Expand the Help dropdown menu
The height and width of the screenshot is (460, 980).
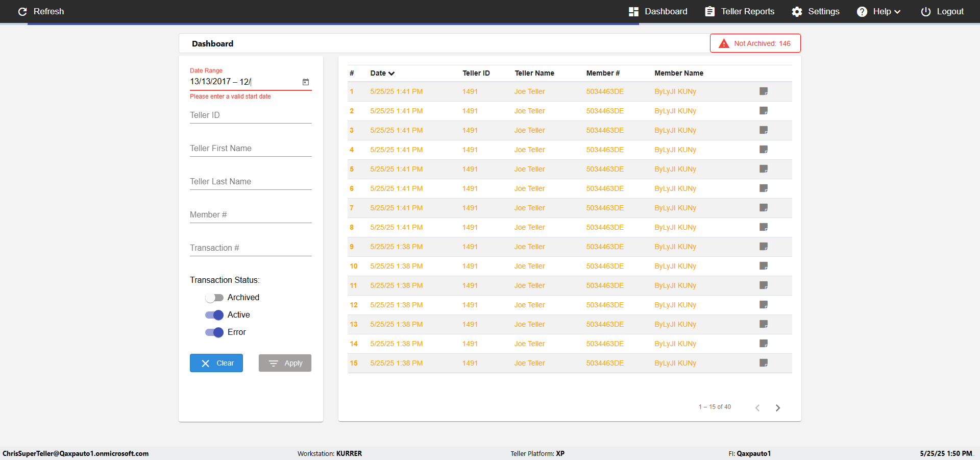[x=878, y=11]
